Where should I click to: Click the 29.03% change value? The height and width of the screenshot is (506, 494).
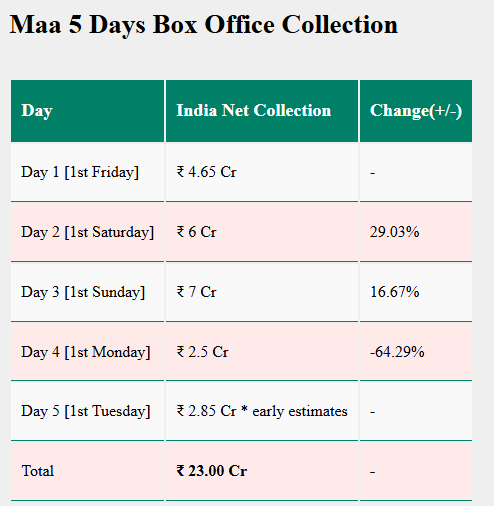[x=395, y=232]
